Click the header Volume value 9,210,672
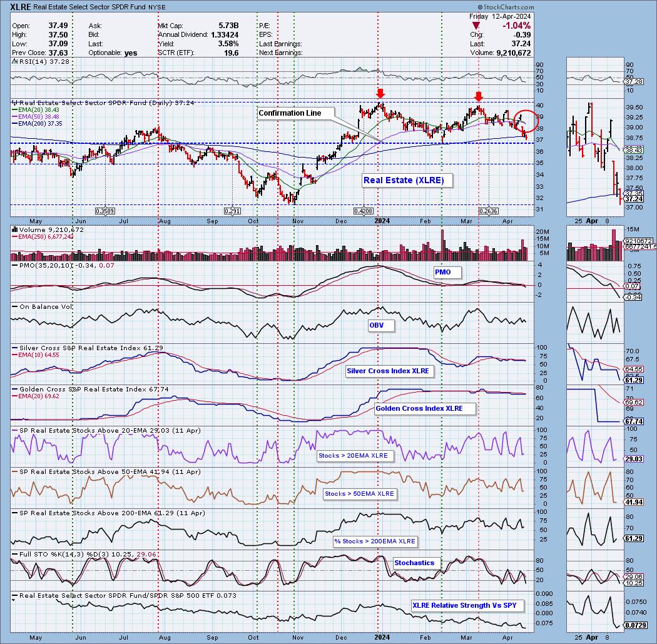The height and width of the screenshot is (644, 657). pos(513,53)
